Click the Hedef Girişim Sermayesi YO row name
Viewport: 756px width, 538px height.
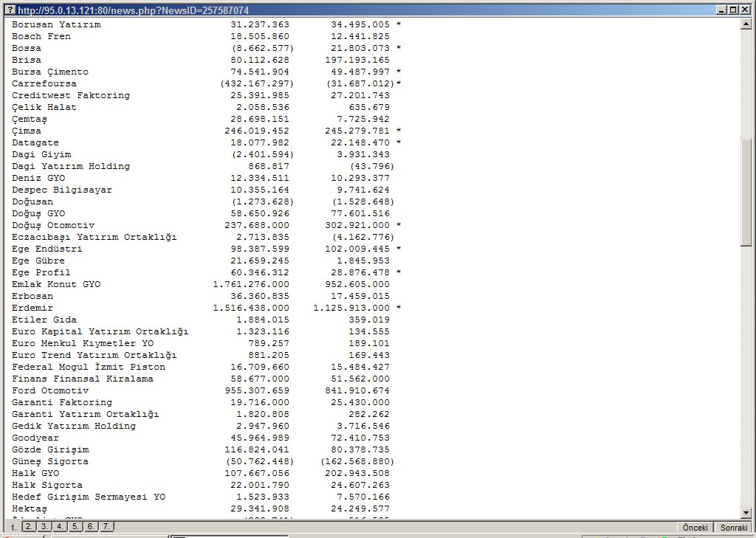click(89, 497)
